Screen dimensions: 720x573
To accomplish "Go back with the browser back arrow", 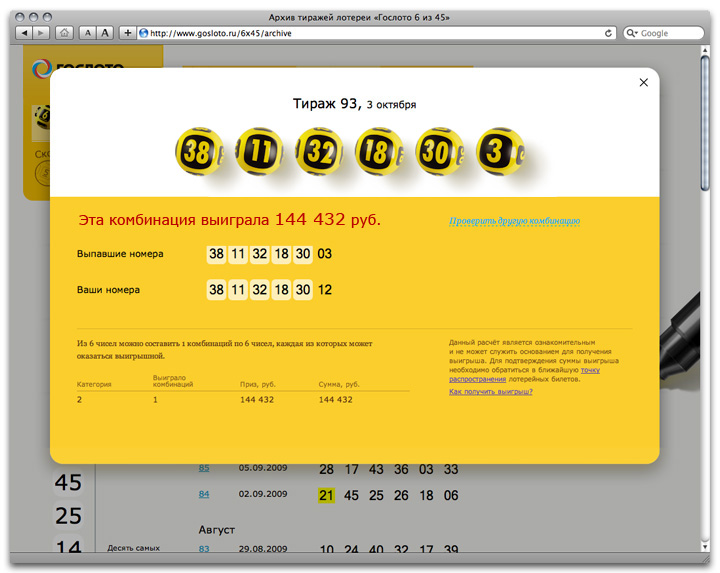I will [x=24, y=33].
